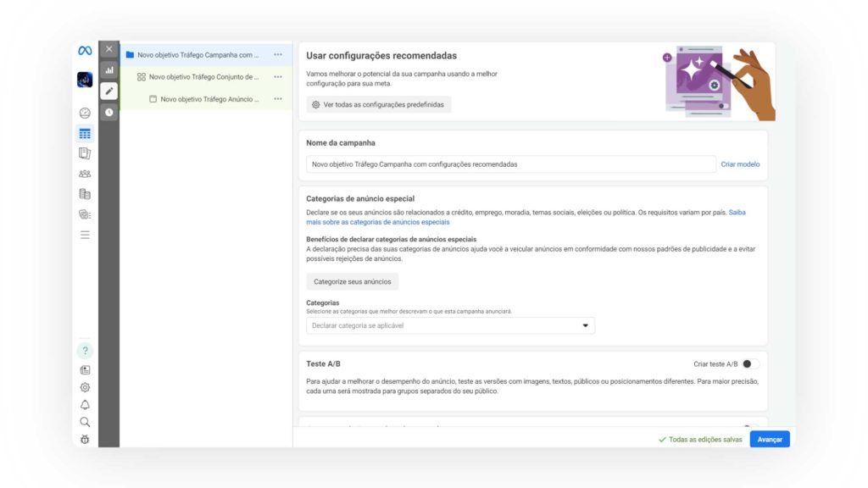Viewport: 868px width, 488px height.
Task: Select the pencil edit icon
Action: pos(109,91)
